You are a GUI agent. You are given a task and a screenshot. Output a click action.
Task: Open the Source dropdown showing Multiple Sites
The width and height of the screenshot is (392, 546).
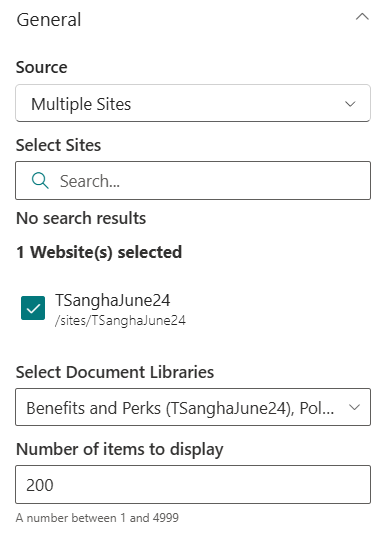click(x=193, y=103)
